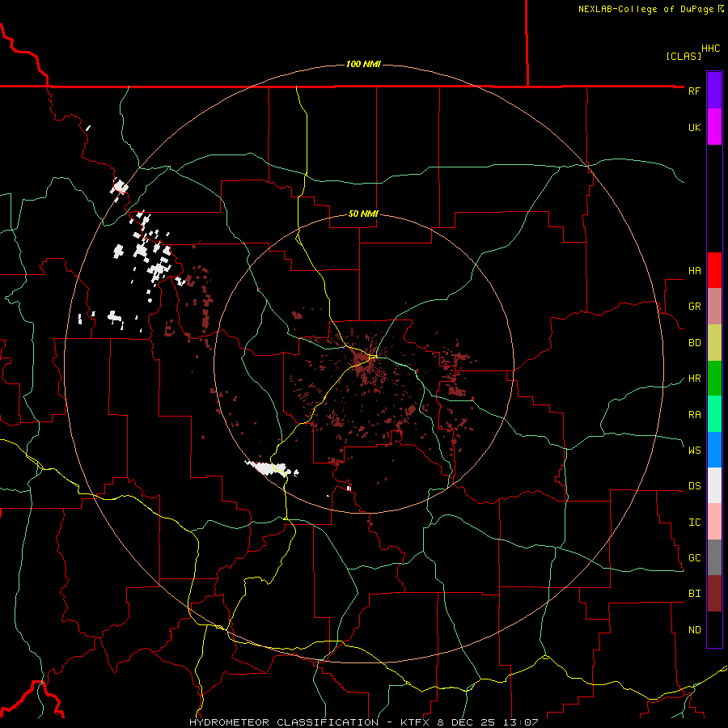Click the HHC product label
The height and width of the screenshot is (728, 728).
tap(711, 49)
